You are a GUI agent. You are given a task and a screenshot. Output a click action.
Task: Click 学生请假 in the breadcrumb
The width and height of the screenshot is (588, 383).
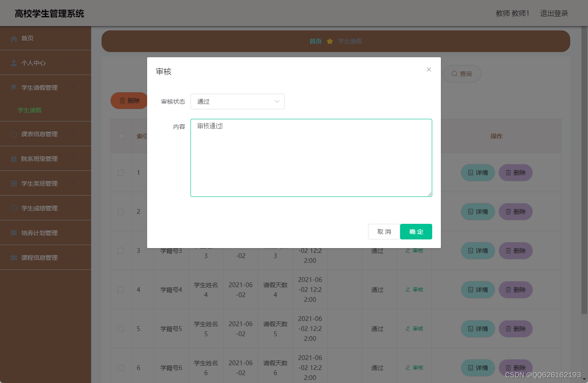tap(350, 41)
